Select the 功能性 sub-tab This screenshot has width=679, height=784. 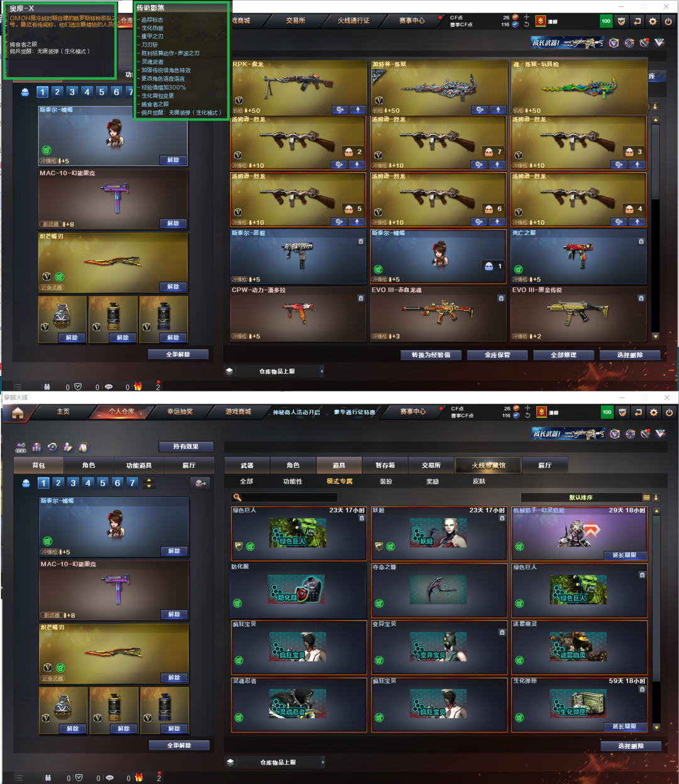point(292,481)
